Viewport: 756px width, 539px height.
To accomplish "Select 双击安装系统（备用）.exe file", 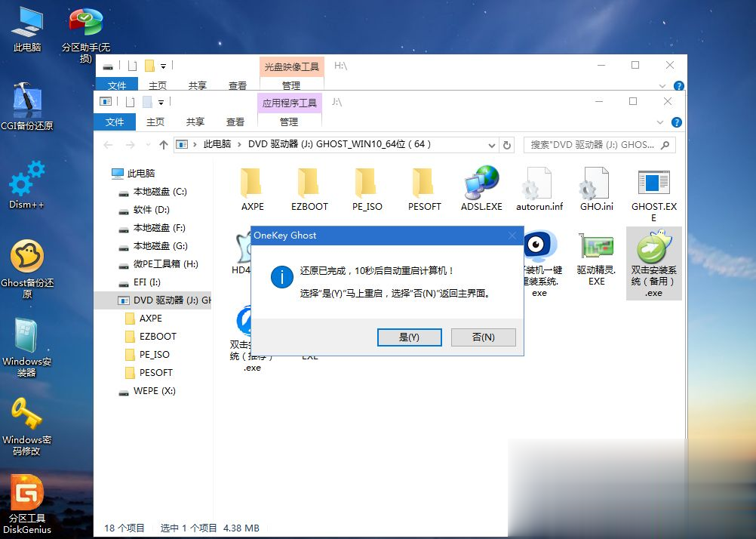I will (x=654, y=263).
